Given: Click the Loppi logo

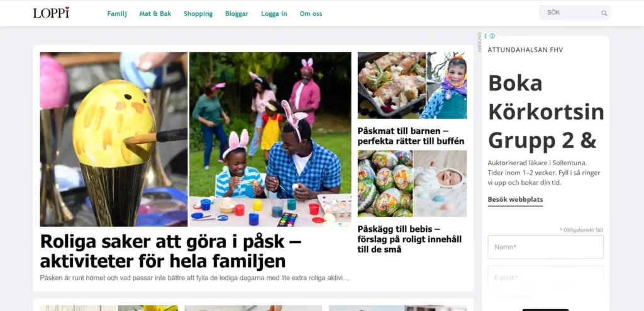Looking at the screenshot, I should [x=52, y=13].
